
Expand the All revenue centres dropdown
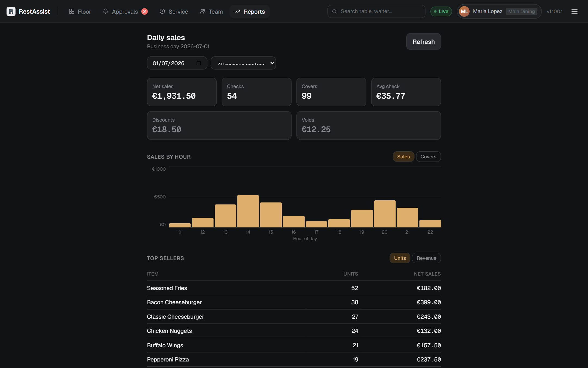tap(243, 63)
